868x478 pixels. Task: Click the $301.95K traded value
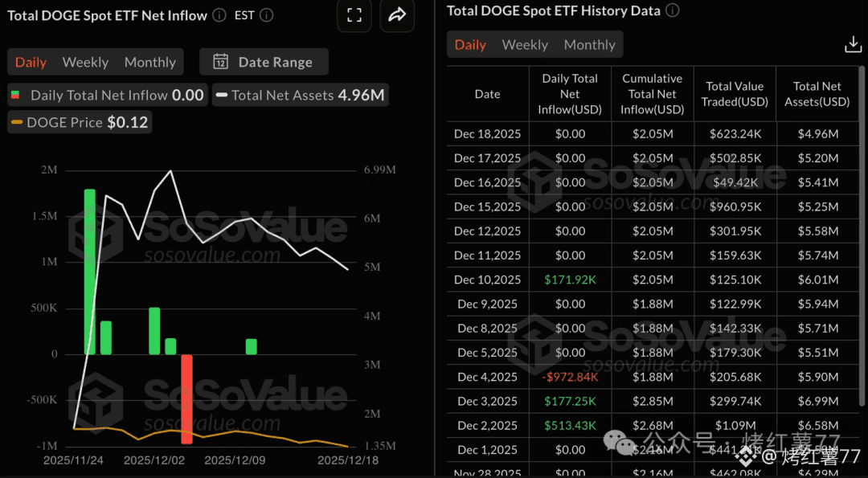(735, 231)
